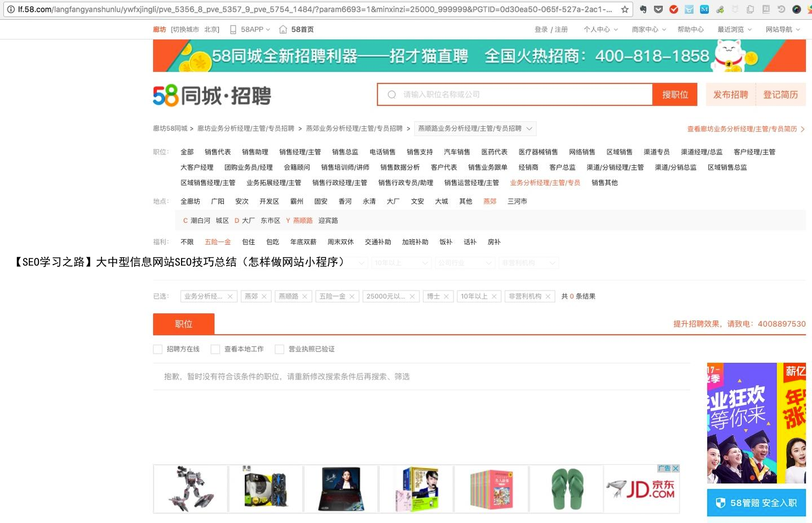Screen dimensions: 812x523
Task: Open the 58管赔 安全入职 banner
Action: coord(756,503)
